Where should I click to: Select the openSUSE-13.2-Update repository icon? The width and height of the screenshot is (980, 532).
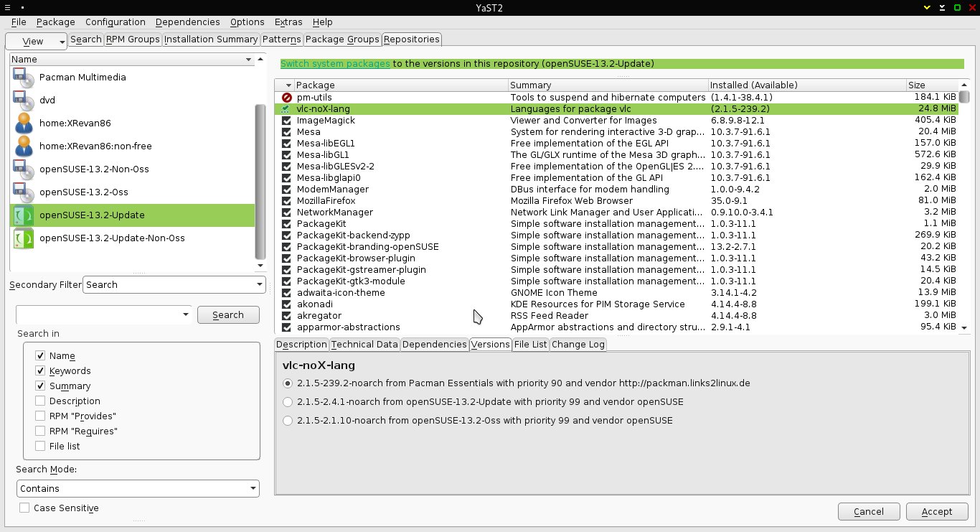[24, 215]
